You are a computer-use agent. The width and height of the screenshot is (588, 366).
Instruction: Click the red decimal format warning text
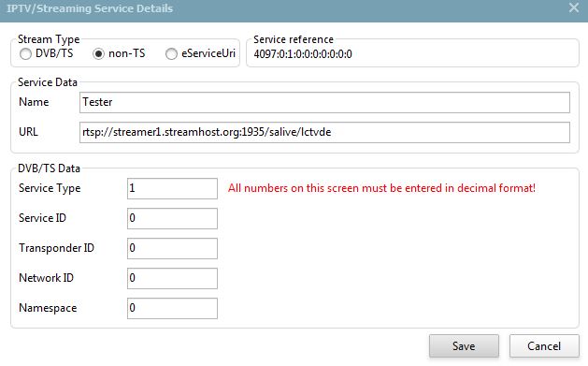click(381, 188)
